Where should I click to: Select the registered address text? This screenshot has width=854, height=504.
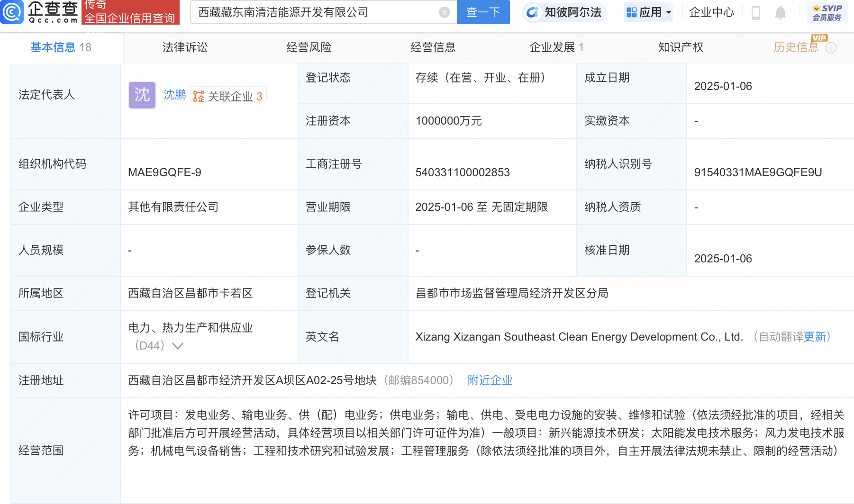(x=252, y=380)
